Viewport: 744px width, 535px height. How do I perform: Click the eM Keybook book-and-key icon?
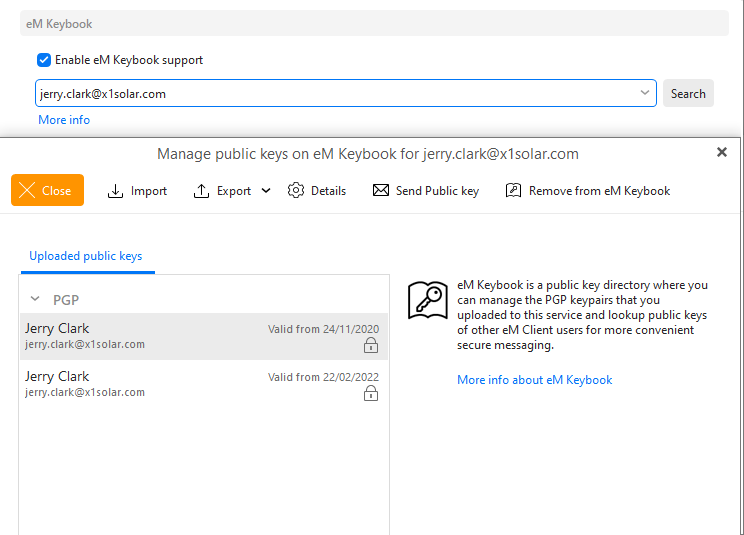coord(427,300)
